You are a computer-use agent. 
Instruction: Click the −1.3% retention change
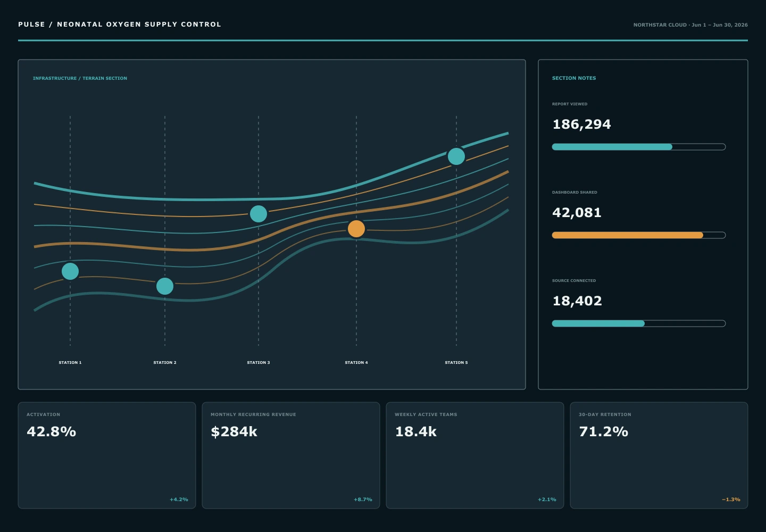pyautogui.click(x=731, y=500)
